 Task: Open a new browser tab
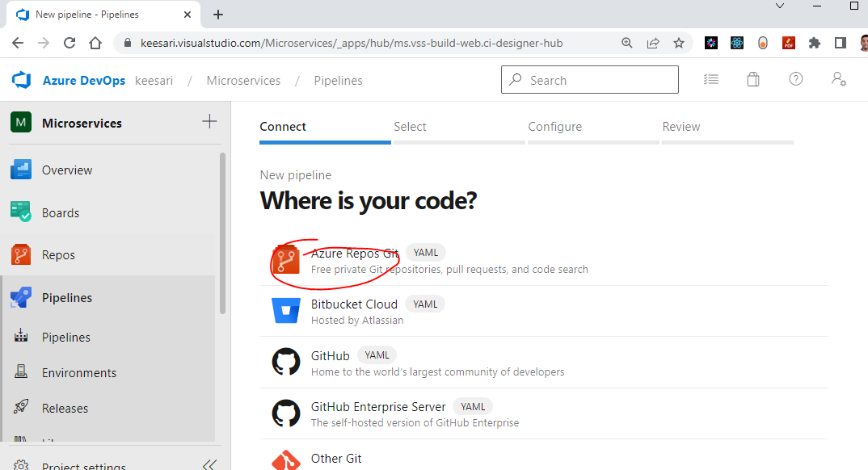pyautogui.click(x=218, y=15)
